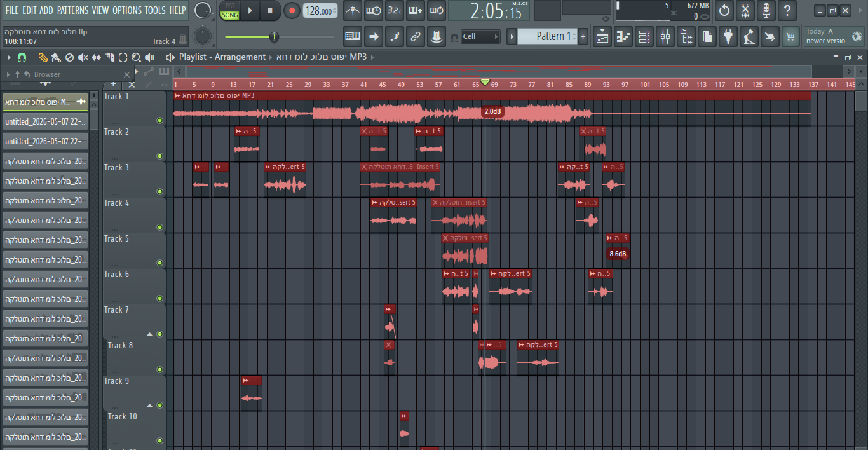This screenshot has width=868, height=450.
Task: Open the EDIT menu
Action: pyautogui.click(x=29, y=10)
